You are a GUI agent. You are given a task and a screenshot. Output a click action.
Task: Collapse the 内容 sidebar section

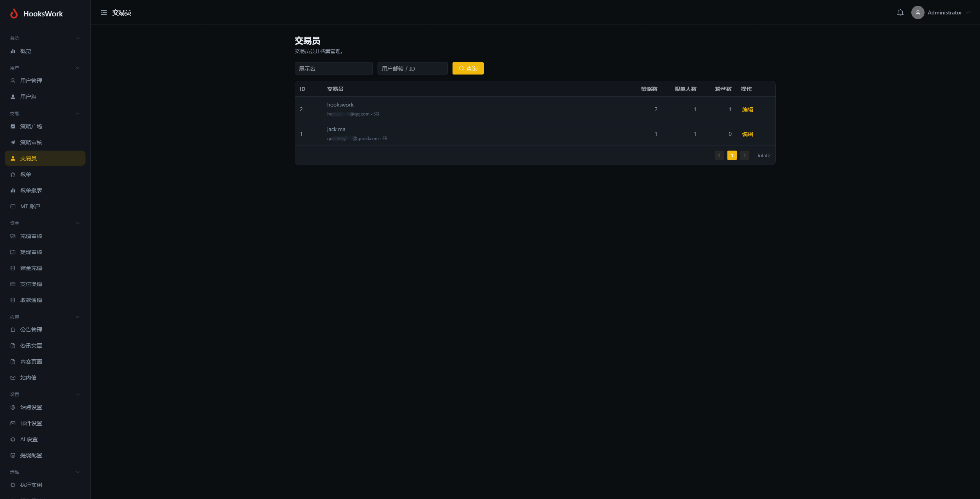pos(78,317)
